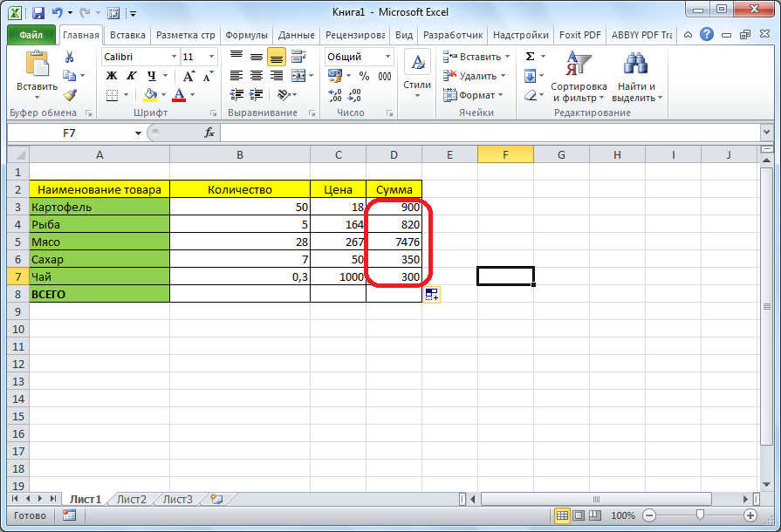Viewport: 781px width, 532px height.
Task: Click the yellow fill color bucket
Action: 150,95
